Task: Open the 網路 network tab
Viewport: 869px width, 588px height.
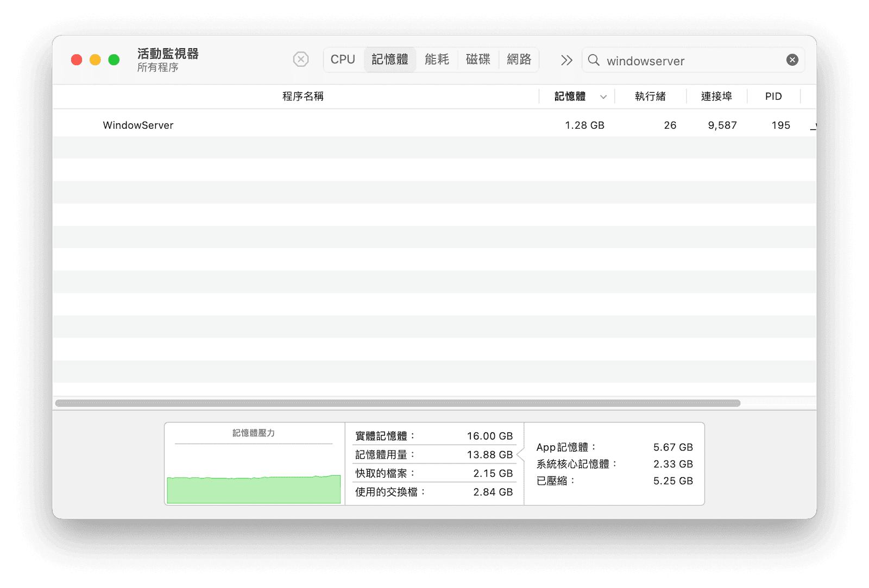Action: pyautogui.click(x=519, y=59)
